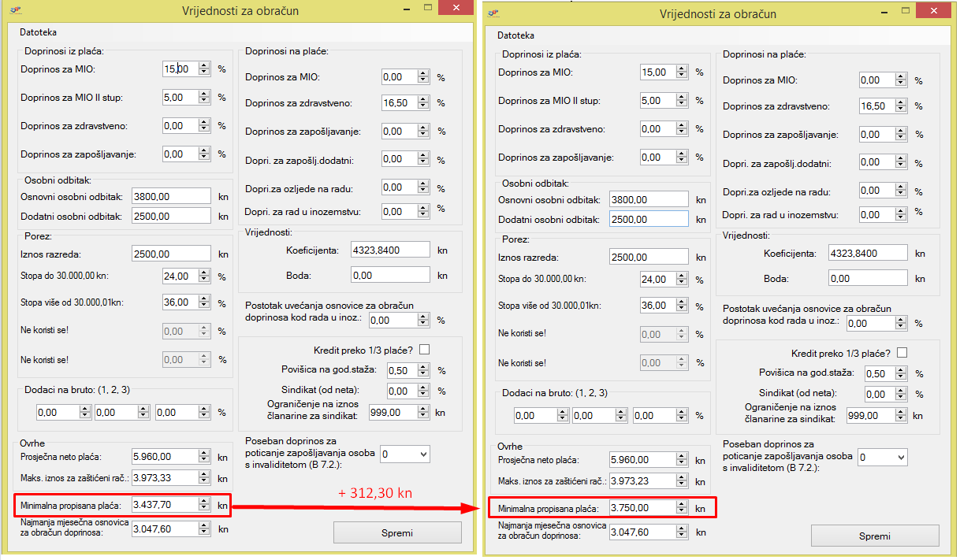Click Koeficijenta field in right window
Viewport: 960px width, 560px height.
[x=868, y=254]
